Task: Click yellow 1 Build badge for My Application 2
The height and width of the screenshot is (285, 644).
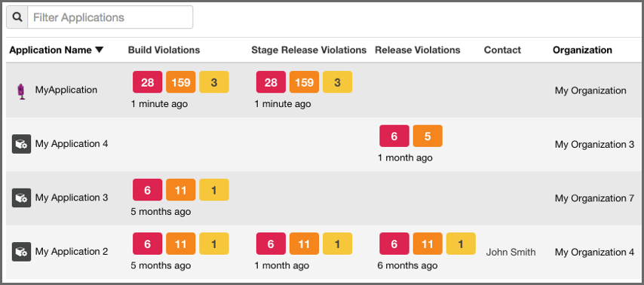Action: [x=214, y=244]
